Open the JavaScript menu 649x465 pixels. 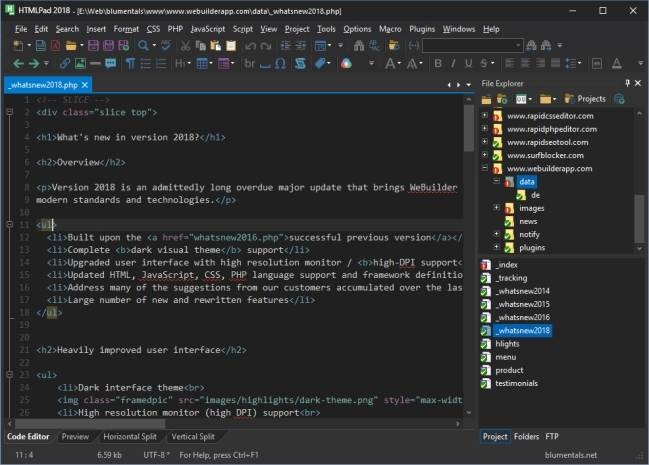point(208,29)
